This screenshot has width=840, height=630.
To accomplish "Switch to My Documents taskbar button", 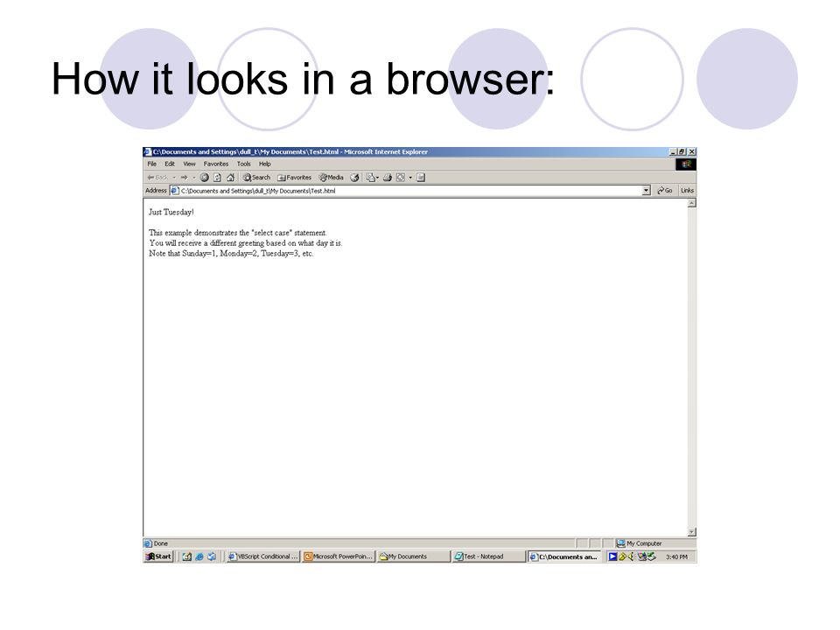I will tap(414, 556).
